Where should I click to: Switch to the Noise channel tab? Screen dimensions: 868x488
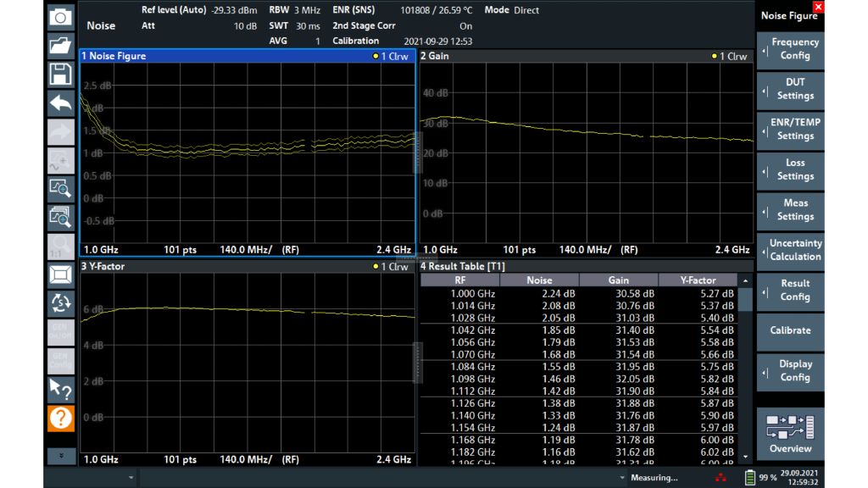point(102,25)
